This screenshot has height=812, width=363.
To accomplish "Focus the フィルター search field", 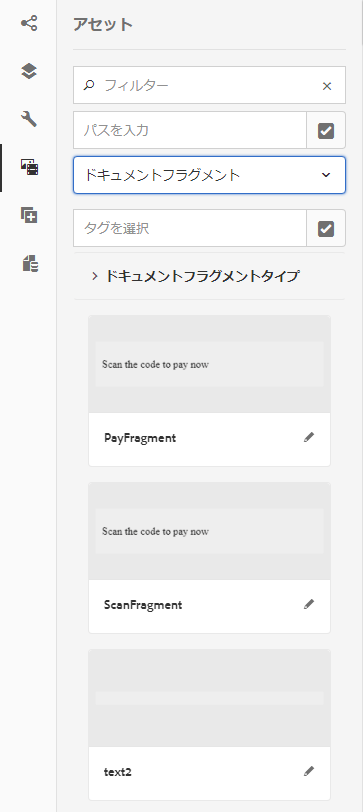I will click(x=209, y=85).
